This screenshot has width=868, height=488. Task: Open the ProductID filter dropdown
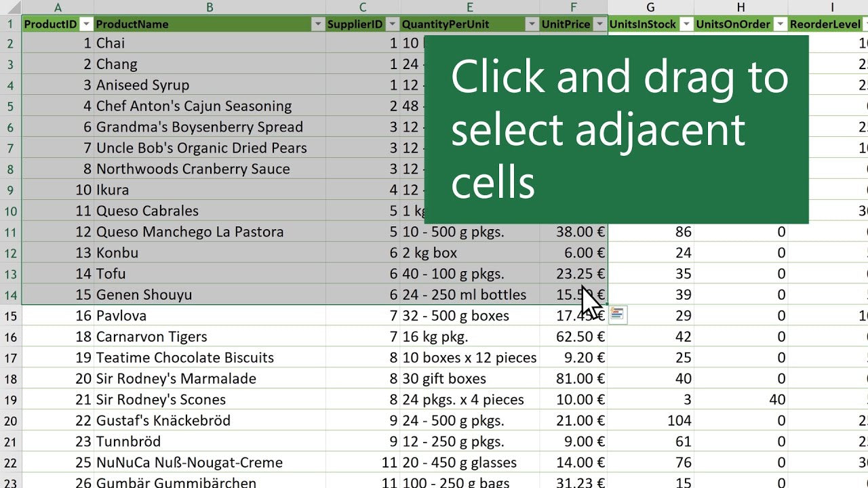[x=86, y=24]
